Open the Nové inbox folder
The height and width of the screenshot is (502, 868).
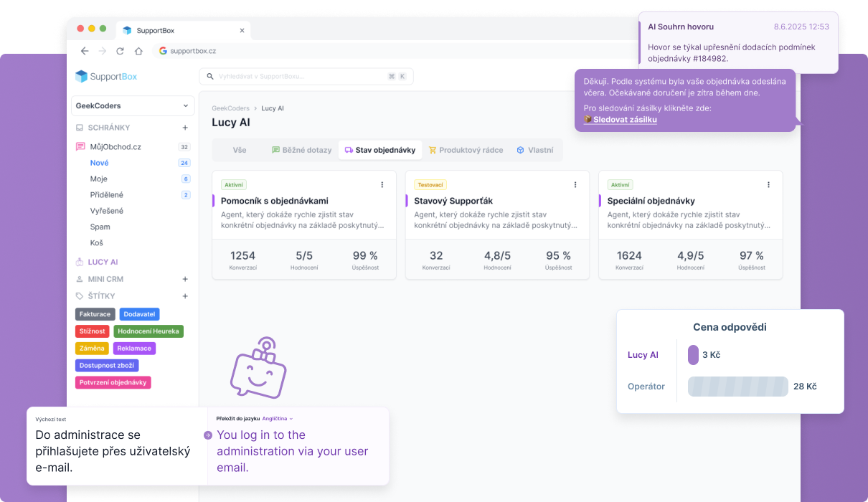100,163
